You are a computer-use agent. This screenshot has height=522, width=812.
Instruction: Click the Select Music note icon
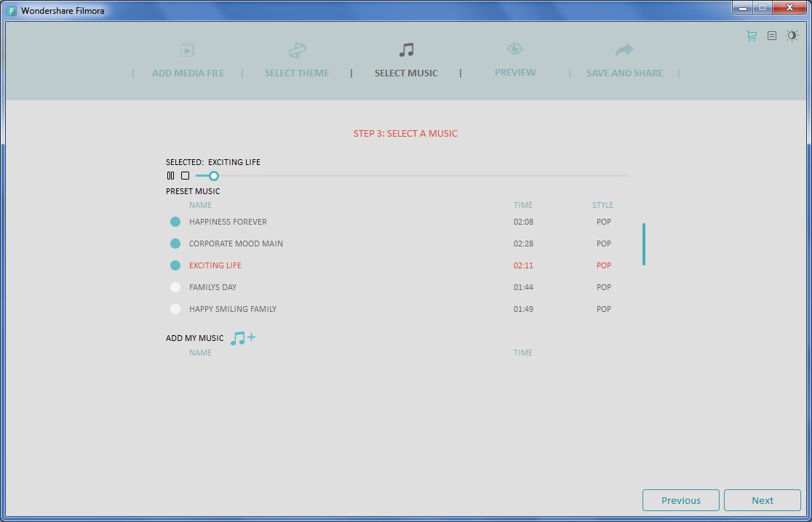[406, 51]
